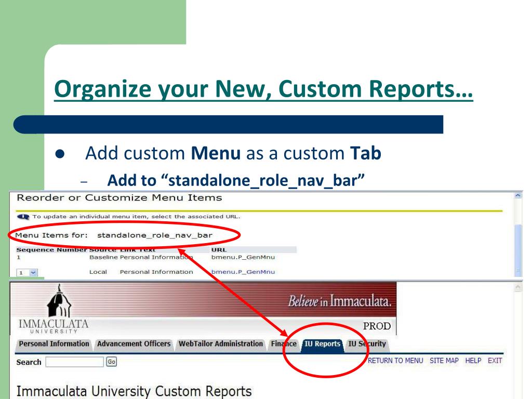The image size is (532, 399).
Task: Open the HELP link
Action: [473, 361]
